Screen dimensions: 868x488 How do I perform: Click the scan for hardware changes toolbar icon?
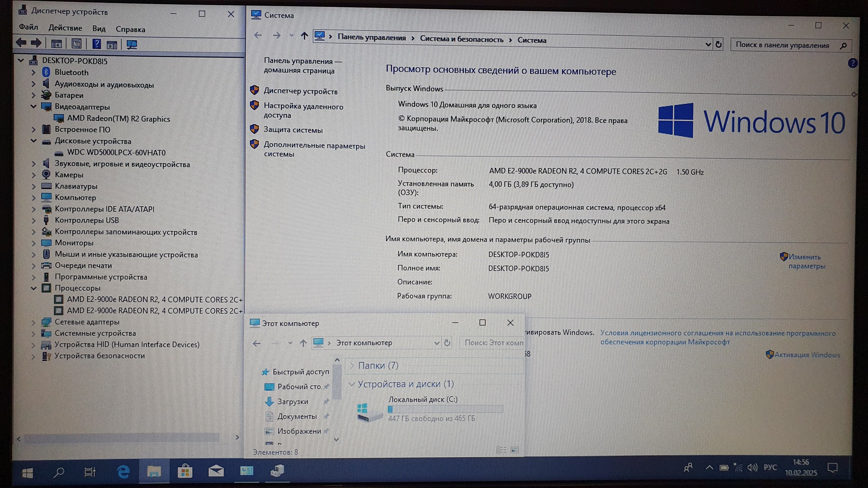pyautogui.click(x=132, y=44)
